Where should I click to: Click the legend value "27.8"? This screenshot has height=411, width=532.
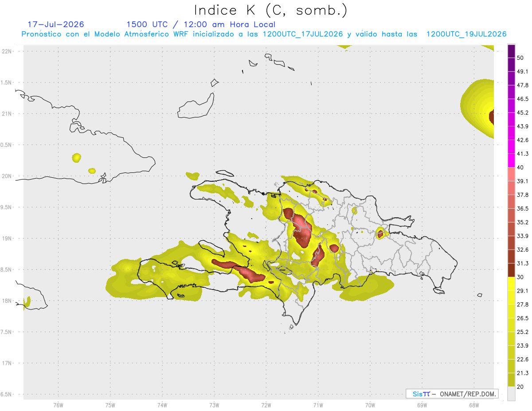tap(523, 305)
